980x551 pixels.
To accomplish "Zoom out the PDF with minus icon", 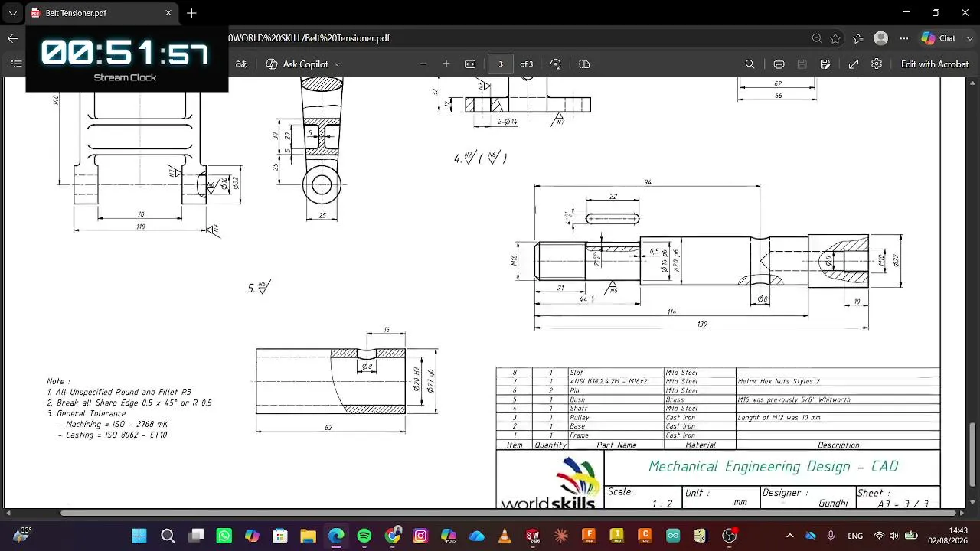I will click(423, 64).
